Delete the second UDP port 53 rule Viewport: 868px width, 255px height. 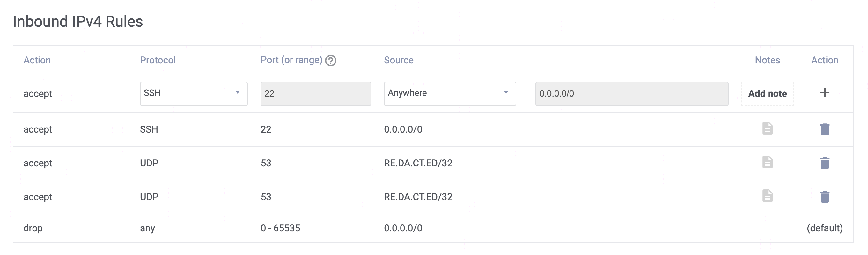click(825, 197)
